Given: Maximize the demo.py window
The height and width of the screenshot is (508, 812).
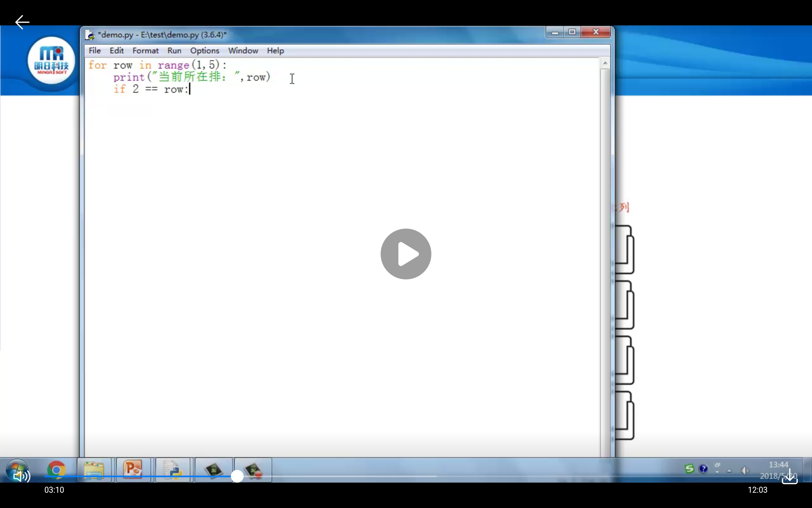Looking at the screenshot, I should click(x=572, y=32).
